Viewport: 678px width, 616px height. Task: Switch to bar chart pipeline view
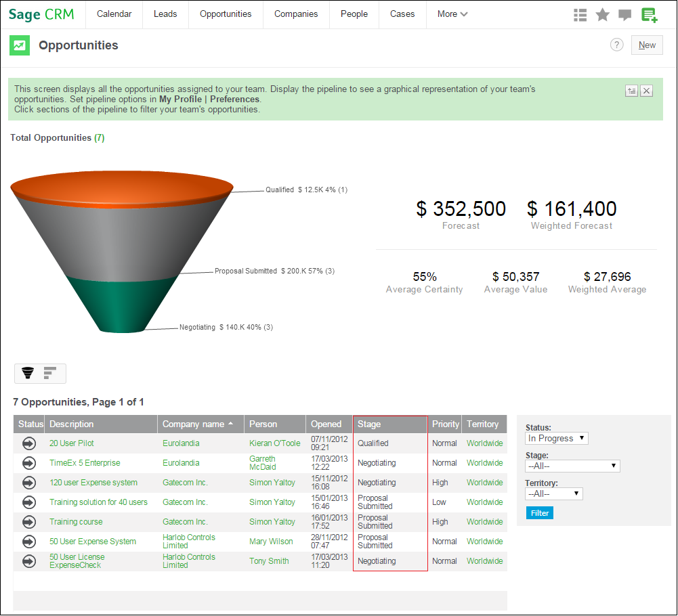(x=50, y=373)
